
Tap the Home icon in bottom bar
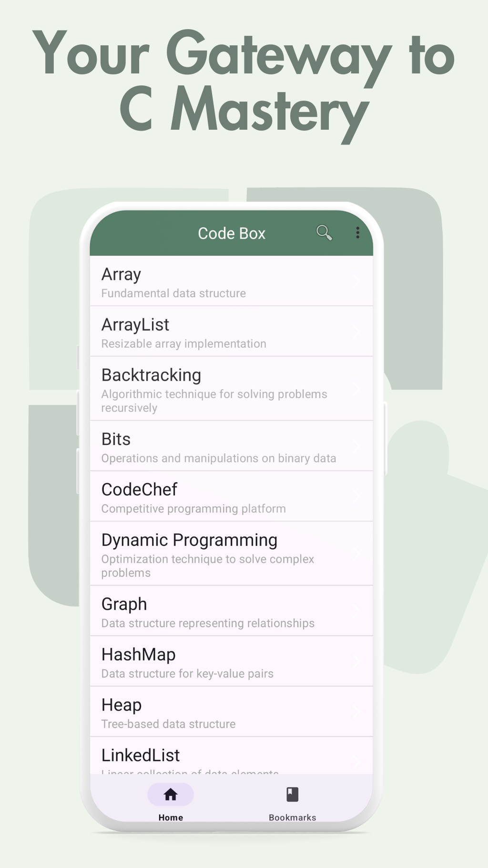coord(171,795)
